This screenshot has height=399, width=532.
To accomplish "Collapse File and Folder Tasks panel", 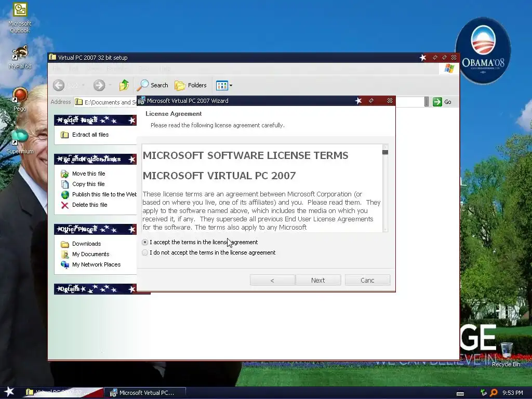I will [x=96, y=159].
